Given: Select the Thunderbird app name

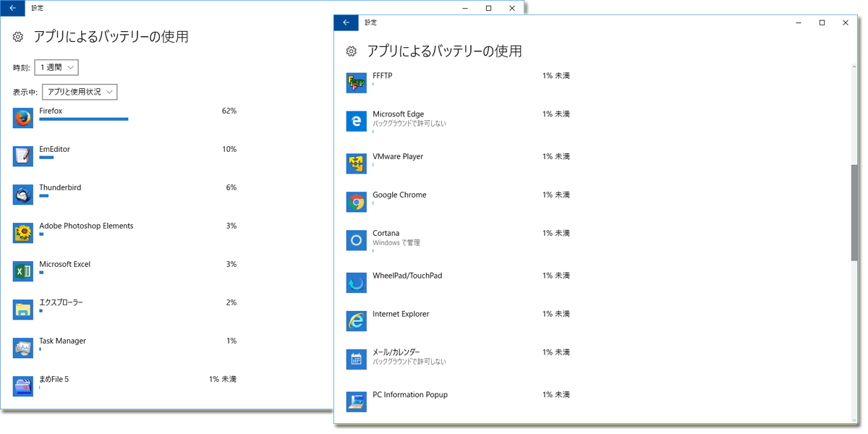Looking at the screenshot, I should click(60, 187).
